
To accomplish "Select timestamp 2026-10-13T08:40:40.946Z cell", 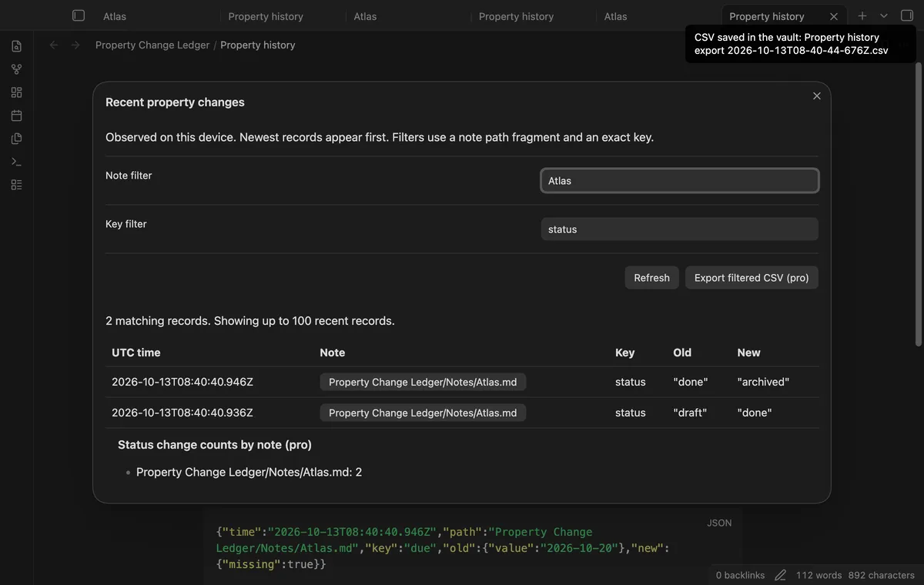I will point(182,382).
